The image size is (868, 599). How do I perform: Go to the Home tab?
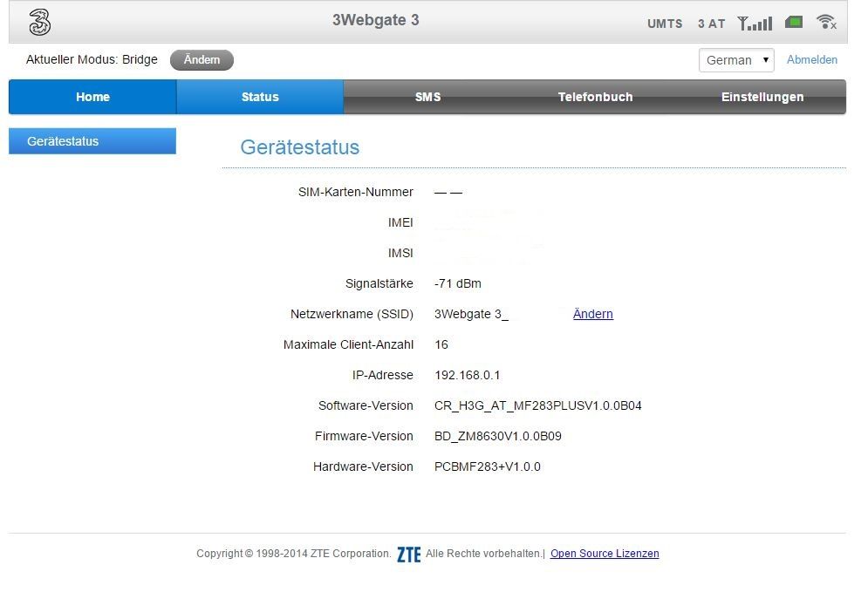click(x=92, y=97)
